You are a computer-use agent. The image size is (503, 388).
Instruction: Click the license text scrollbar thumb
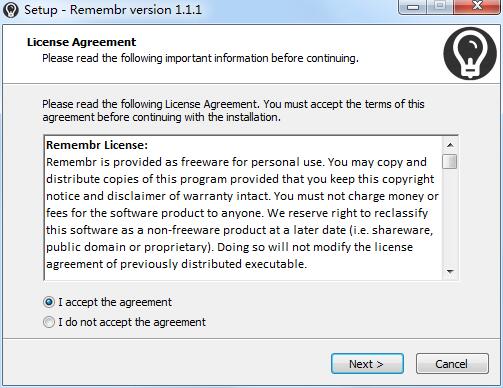pos(450,162)
